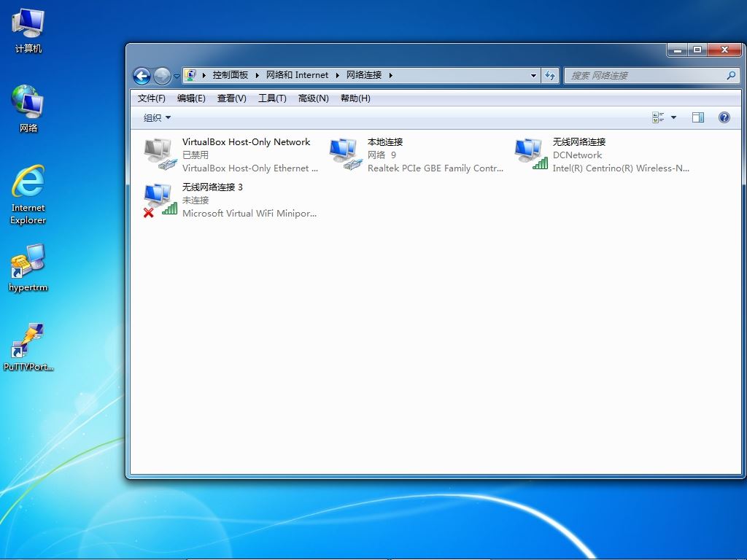Click the 未连接 status text
The width and height of the screenshot is (747, 560).
(196, 200)
